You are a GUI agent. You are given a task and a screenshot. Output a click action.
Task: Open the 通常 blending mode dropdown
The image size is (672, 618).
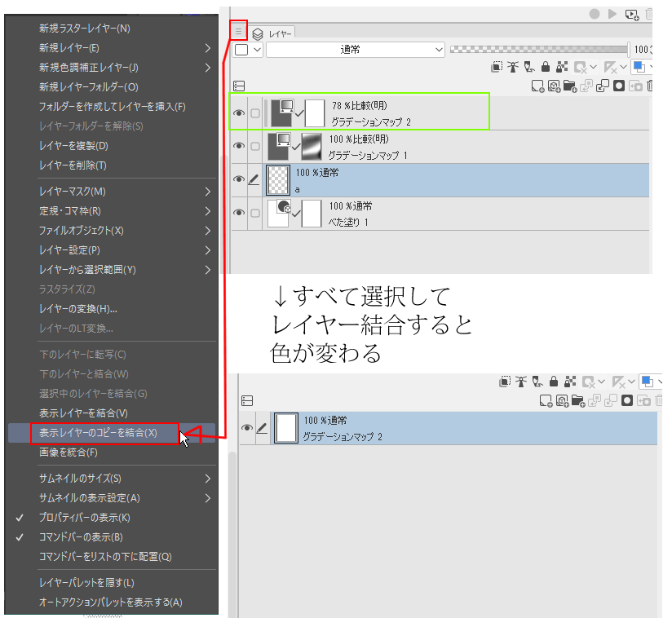[356, 50]
